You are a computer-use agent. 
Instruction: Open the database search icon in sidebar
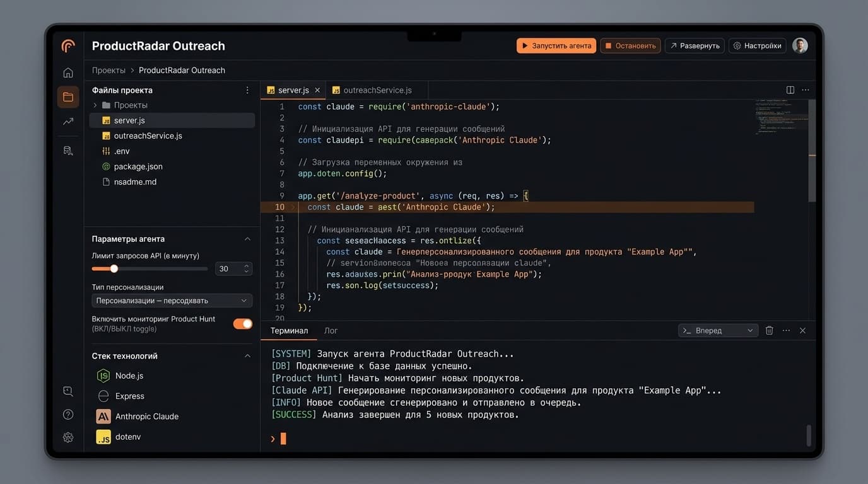67,150
